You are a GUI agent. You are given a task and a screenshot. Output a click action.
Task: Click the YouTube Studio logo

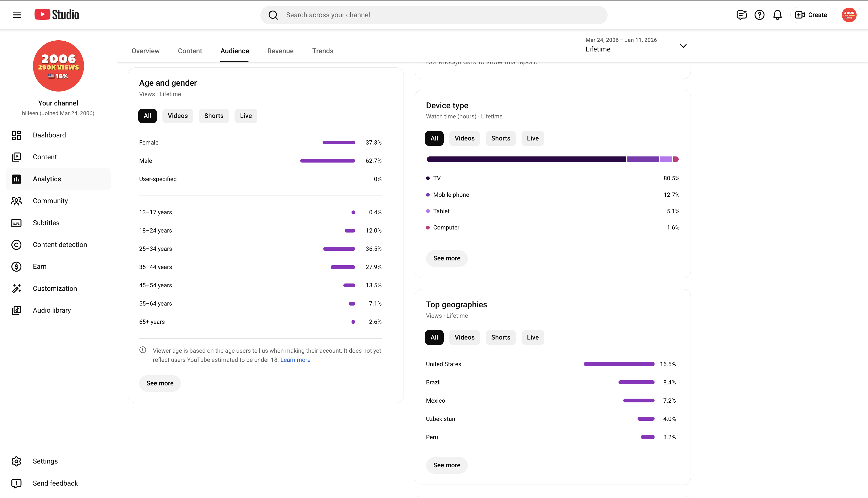[57, 15]
